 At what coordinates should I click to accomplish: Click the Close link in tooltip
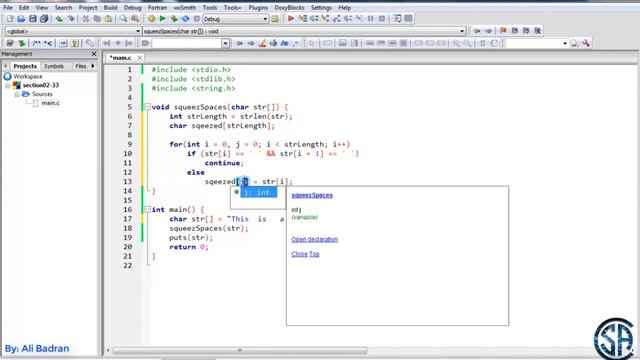[x=299, y=254]
